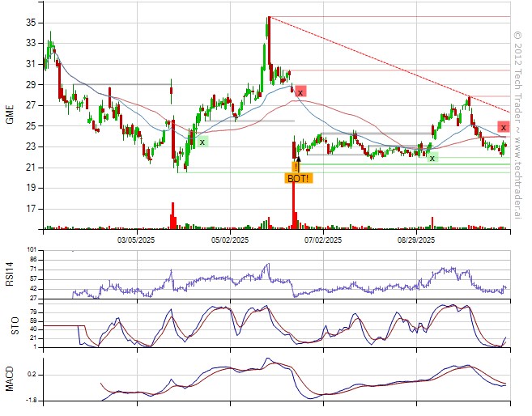This screenshot has width=532, height=416.
Task: Click the 35 price axis label
Action: tap(31, 23)
